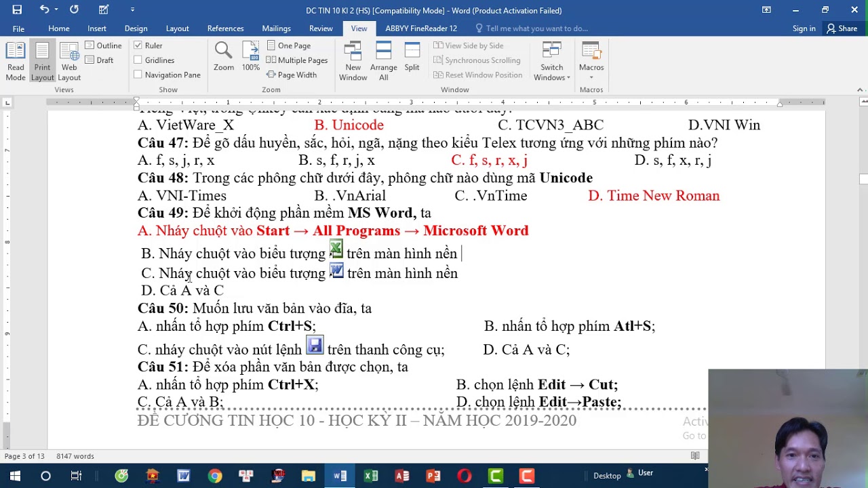Open the Switch Windows dropdown
Viewport: 868px width, 488px height.
click(x=552, y=62)
